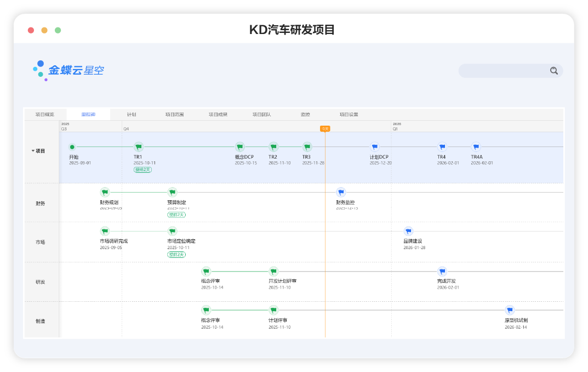Click the blue 计划DCP milestone flag

pos(374,146)
